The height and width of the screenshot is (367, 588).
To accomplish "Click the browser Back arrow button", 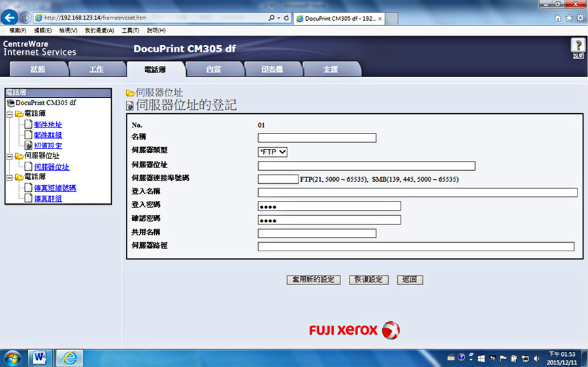I will (9, 17).
